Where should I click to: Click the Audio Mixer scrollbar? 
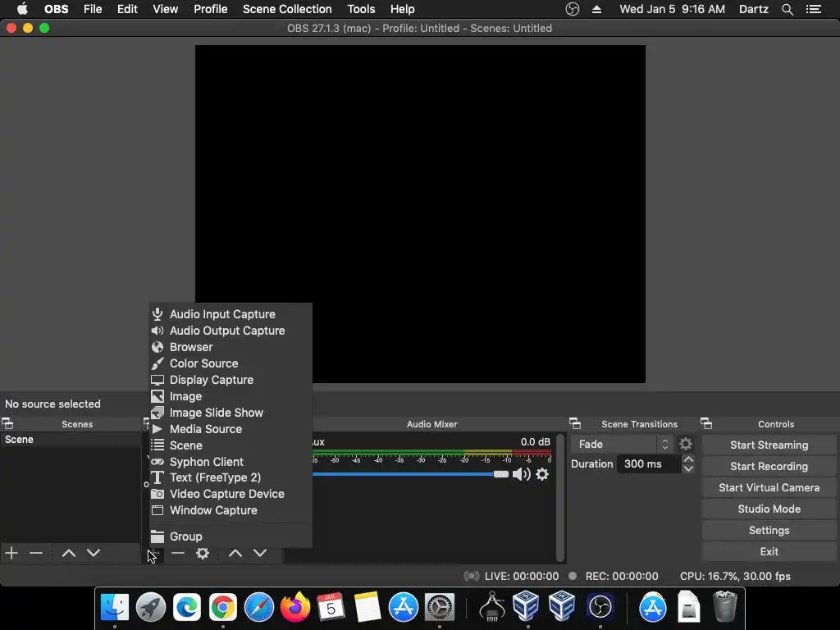[x=560, y=497]
